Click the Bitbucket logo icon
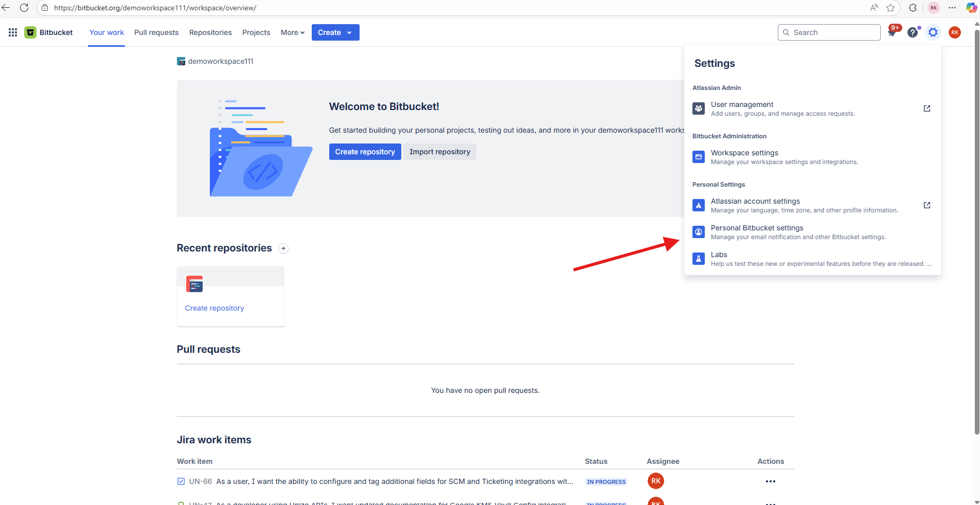This screenshot has height=505, width=980. 30,32
